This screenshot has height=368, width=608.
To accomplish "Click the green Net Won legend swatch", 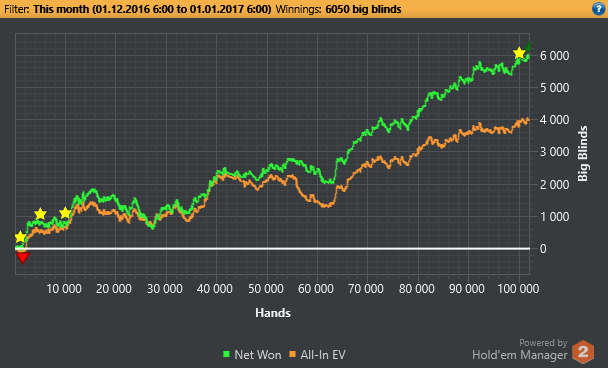I will tap(226, 354).
